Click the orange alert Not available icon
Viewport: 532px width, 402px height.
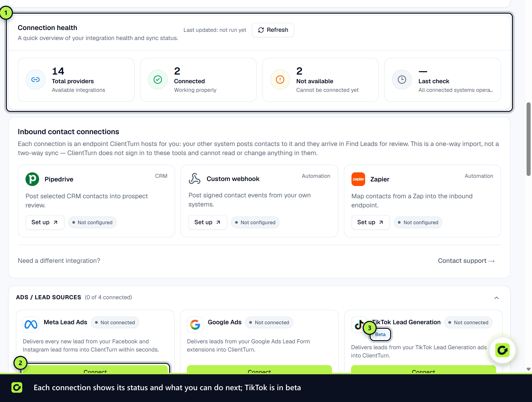point(280,79)
